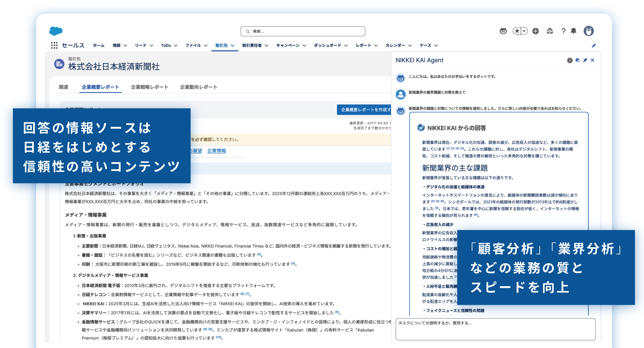Image resolution: width=644 pixels, height=348 pixels.
Task: Open the global create plus icon
Action: (535, 31)
